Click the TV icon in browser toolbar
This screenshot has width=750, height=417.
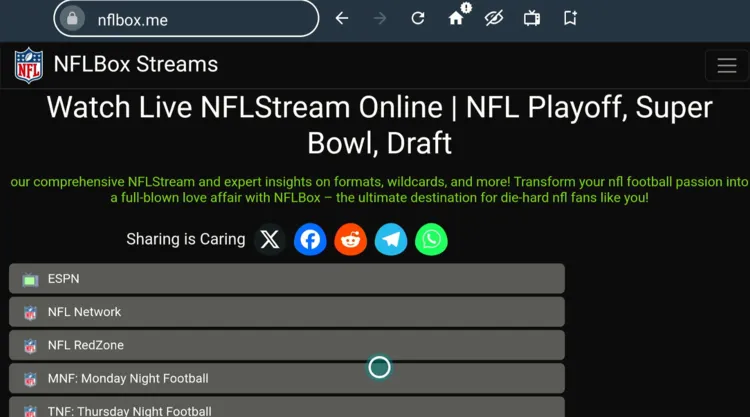pyautogui.click(x=532, y=19)
